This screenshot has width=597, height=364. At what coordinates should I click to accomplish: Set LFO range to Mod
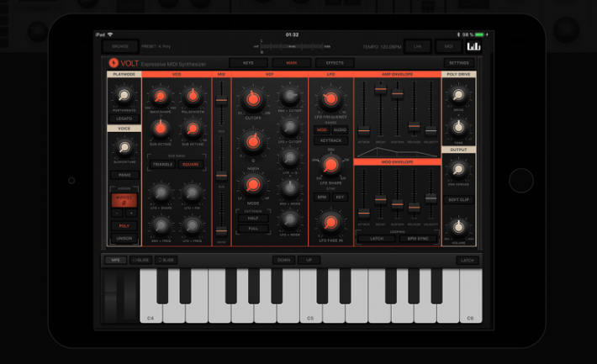point(322,130)
